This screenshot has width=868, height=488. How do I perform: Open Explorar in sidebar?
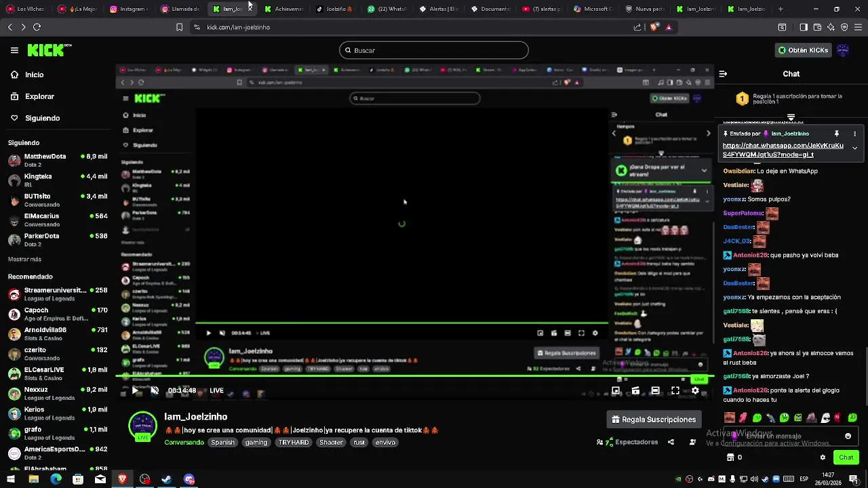(x=33, y=96)
